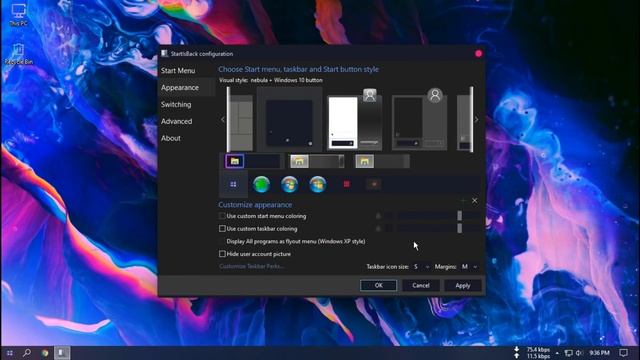Open taskbar search magnifier
The height and width of the screenshot is (360, 640).
tap(27, 353)
